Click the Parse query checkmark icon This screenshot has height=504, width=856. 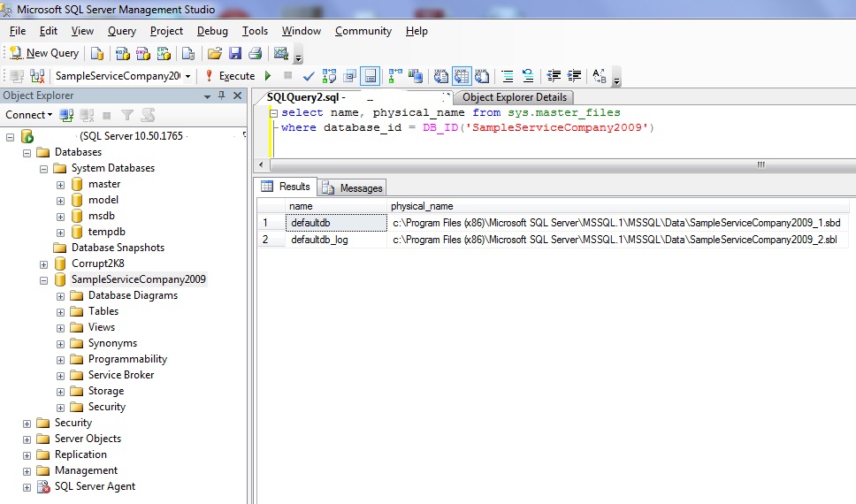click(x=309, y=76)
